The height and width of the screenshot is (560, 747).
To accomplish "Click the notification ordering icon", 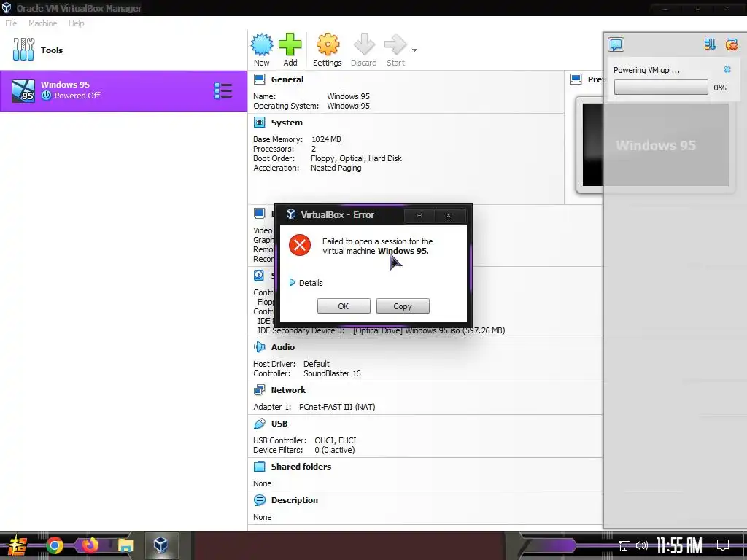I will 710,44.
